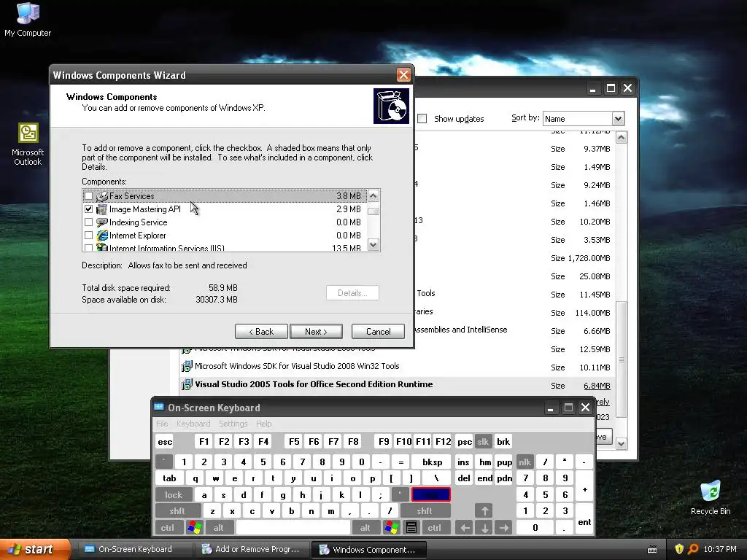Check the Internet Explorer checkbox
This screenshot has height=560, width=747.
pyautogui.click(x=88, y=236)
